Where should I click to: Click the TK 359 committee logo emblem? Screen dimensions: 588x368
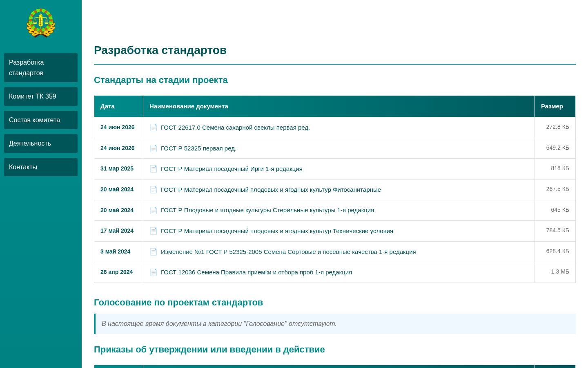pos(41,23)
